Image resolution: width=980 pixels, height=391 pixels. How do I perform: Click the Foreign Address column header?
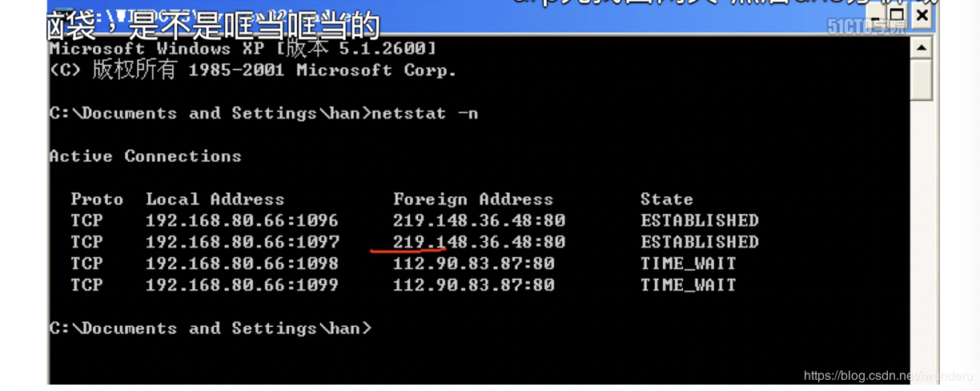(x=472, y=199)
